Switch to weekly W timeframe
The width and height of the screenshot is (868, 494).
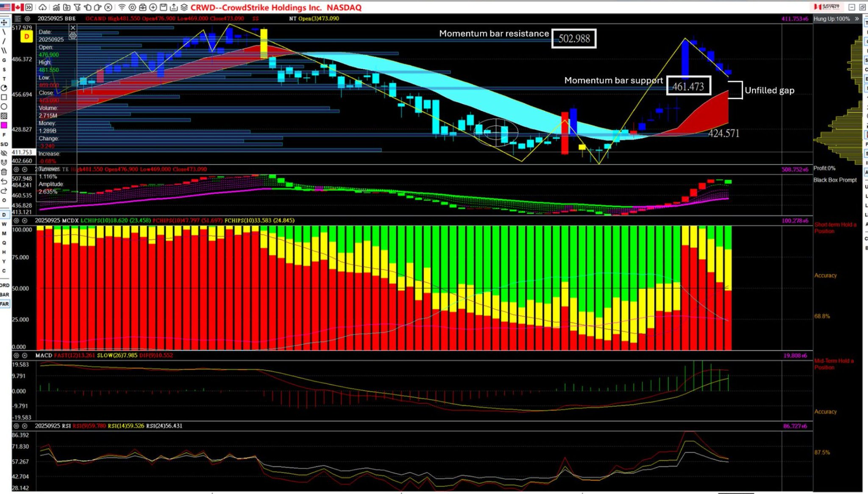point(4,224)
